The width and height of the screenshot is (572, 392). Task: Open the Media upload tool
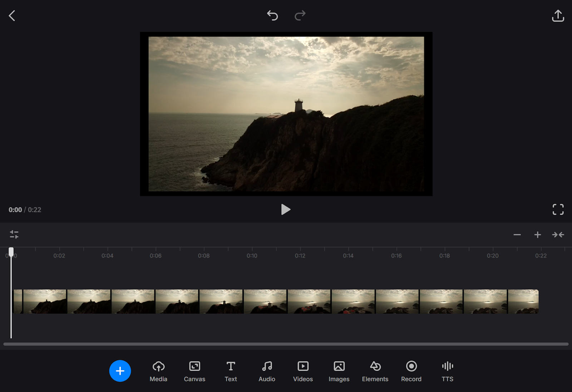tap(158, 371)
